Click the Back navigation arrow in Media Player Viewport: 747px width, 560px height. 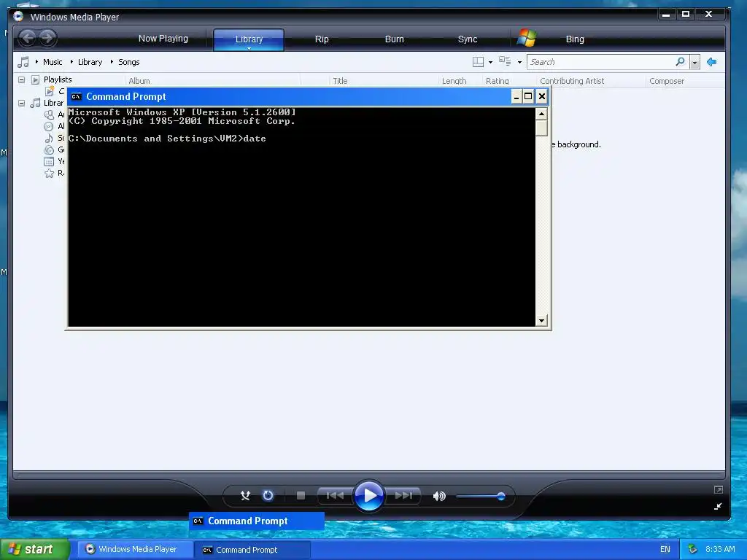(28, 38)
